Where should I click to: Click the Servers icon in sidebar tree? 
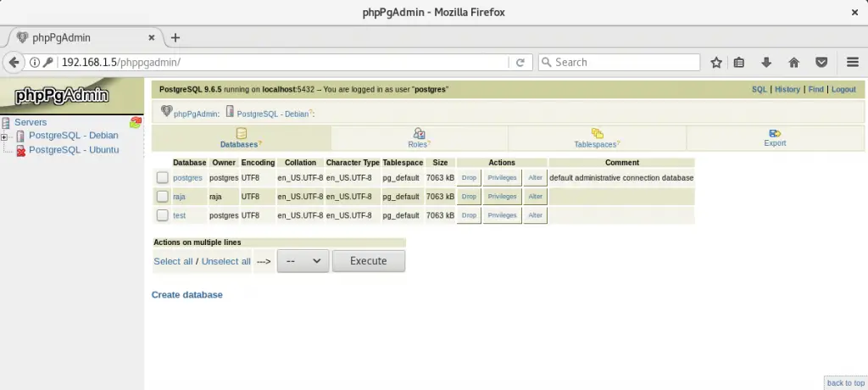[x=6, y=122]
